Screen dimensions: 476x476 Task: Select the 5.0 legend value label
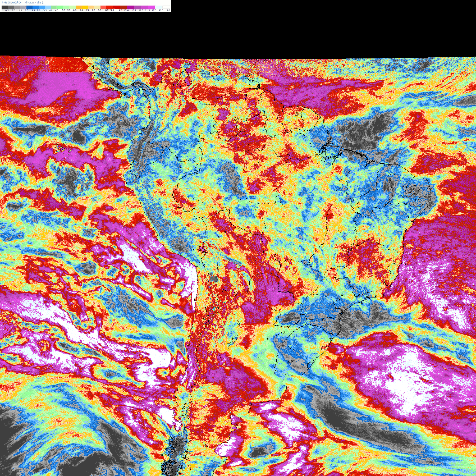coord(63,10)
